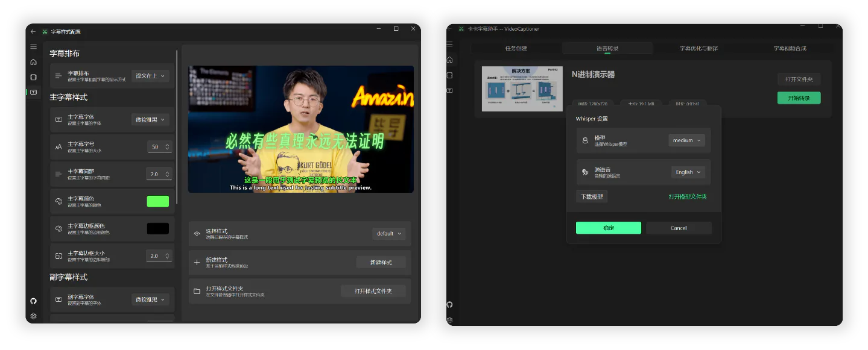868x350 pixels.
Task: Open Whisper model dropdown showing medium
Action: pos(686,140)
